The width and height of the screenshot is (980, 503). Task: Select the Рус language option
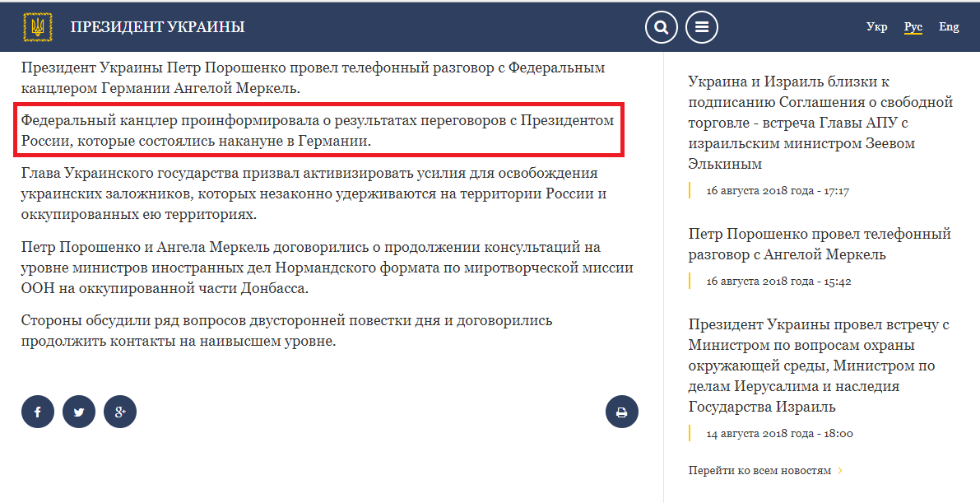point(913,27)
